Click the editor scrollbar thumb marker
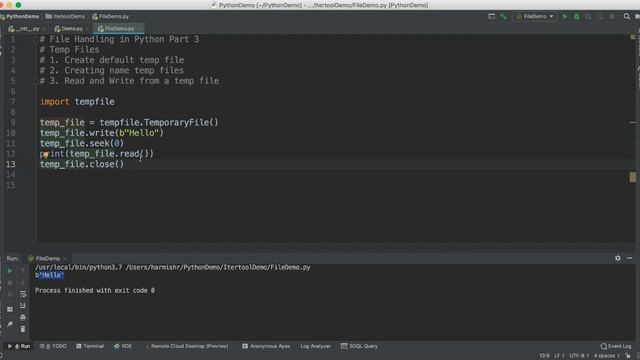Image resolution: width=640 pixels, height=360 pixels. click(633, 177)
